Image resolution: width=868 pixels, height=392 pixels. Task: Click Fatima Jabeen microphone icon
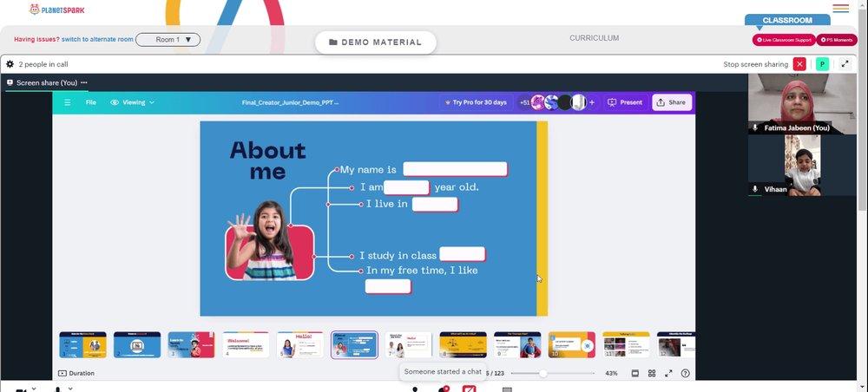(754, 127)
